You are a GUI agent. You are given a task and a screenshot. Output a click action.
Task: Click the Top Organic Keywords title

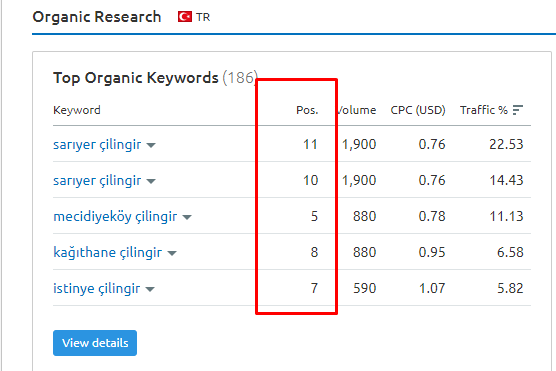coord(136,78)
